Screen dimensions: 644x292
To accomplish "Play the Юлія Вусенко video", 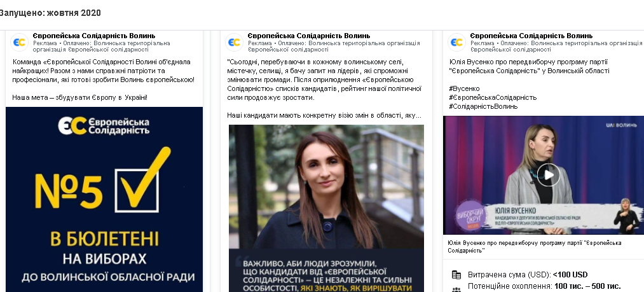I will (548, 175).
